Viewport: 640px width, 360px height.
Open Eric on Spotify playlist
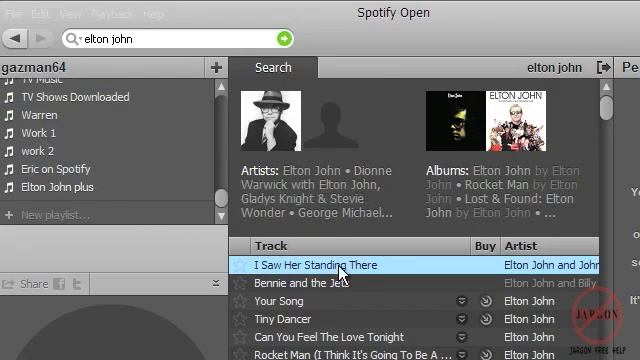56,169
